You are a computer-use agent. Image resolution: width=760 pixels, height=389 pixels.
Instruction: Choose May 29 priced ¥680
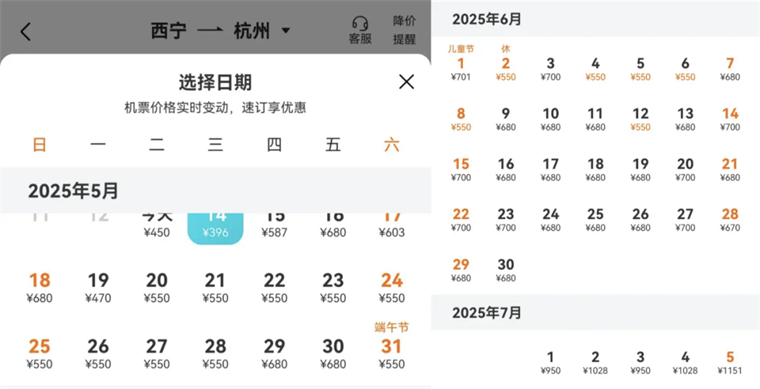click(274, 354)
